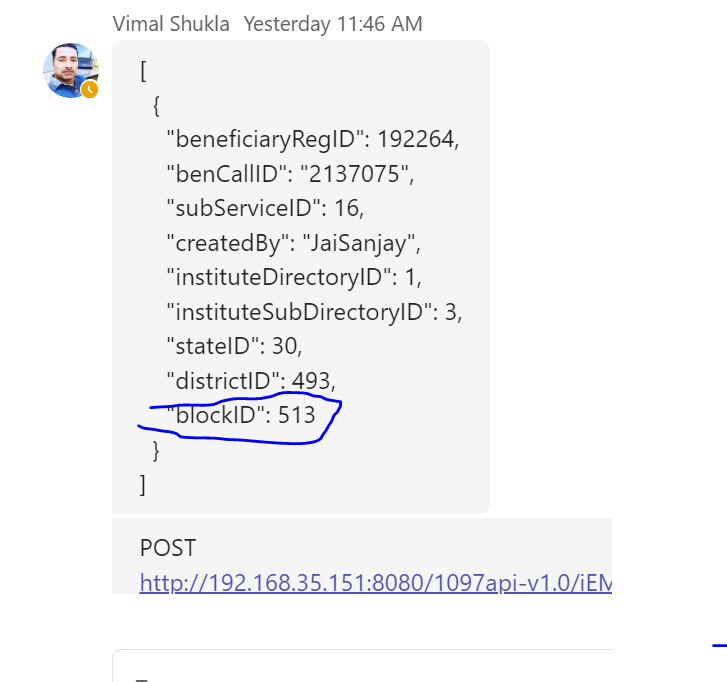The height and width of the screenshot is (682, 727).
Task: Click the opening curly brace
Action: pos(156,106)
